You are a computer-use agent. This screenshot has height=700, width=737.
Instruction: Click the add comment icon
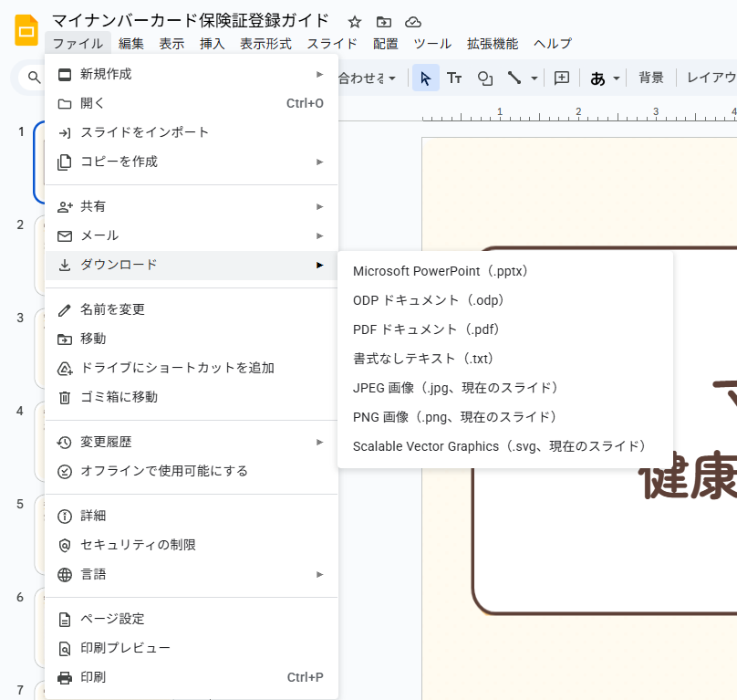click(562, 78)
